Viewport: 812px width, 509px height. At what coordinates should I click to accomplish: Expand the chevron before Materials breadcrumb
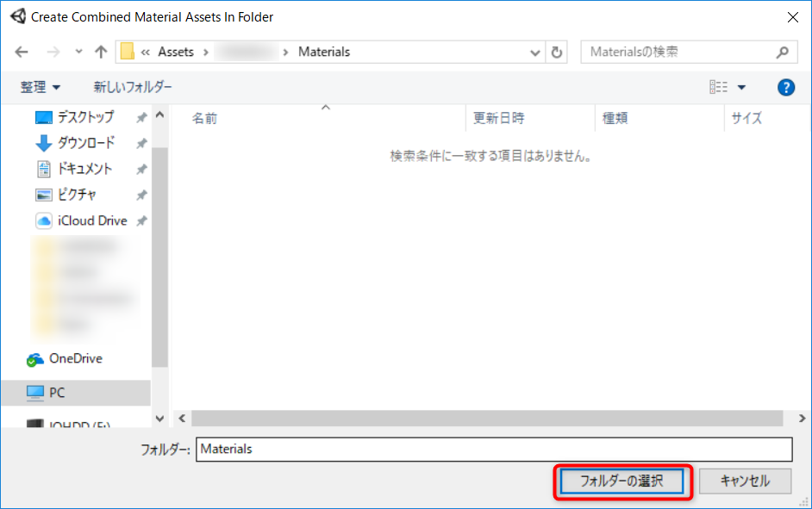coord(285,53)
